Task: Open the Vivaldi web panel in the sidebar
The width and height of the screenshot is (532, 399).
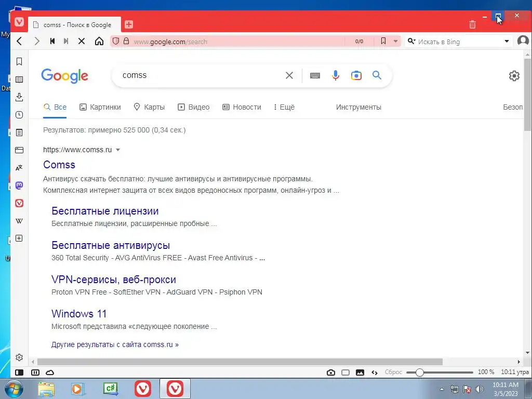Action: [19, 203]
